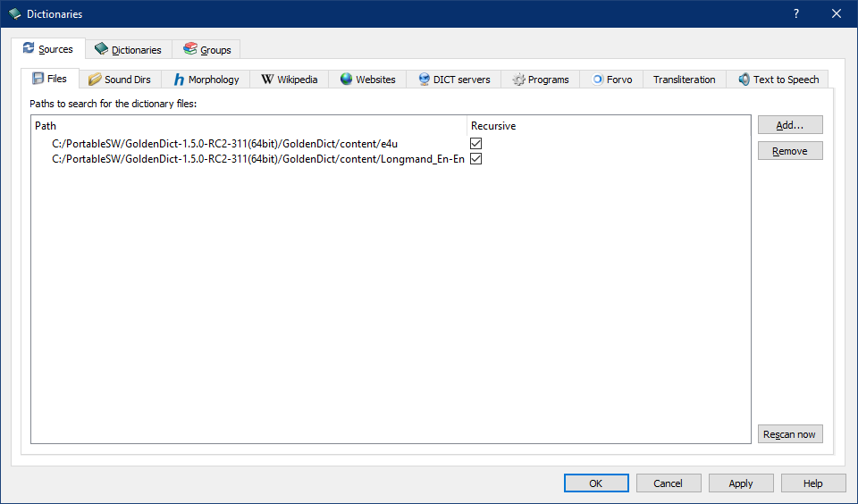The height and width of the screenshot is (504, 858).
Task: Click the Text to Speech speaker icon
Action: [744, 80]
